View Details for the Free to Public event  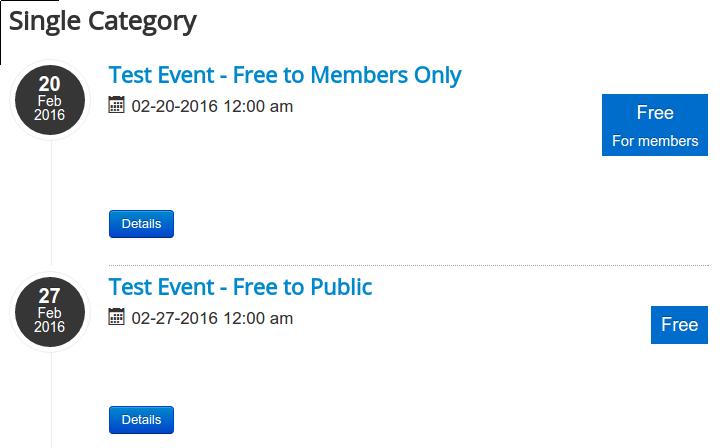(x=141, y=420)
